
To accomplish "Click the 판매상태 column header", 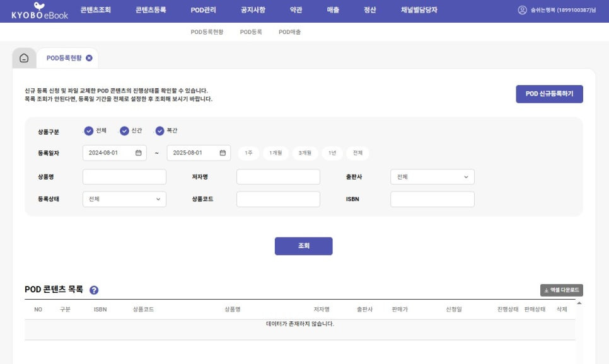I will coord(535,309).
